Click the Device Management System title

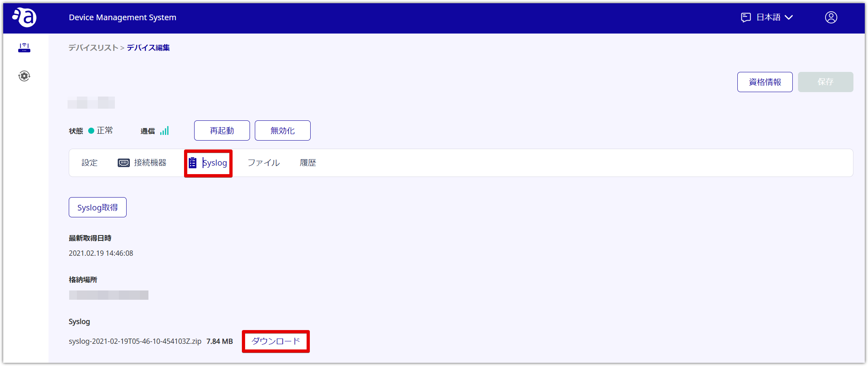(123, 17)
